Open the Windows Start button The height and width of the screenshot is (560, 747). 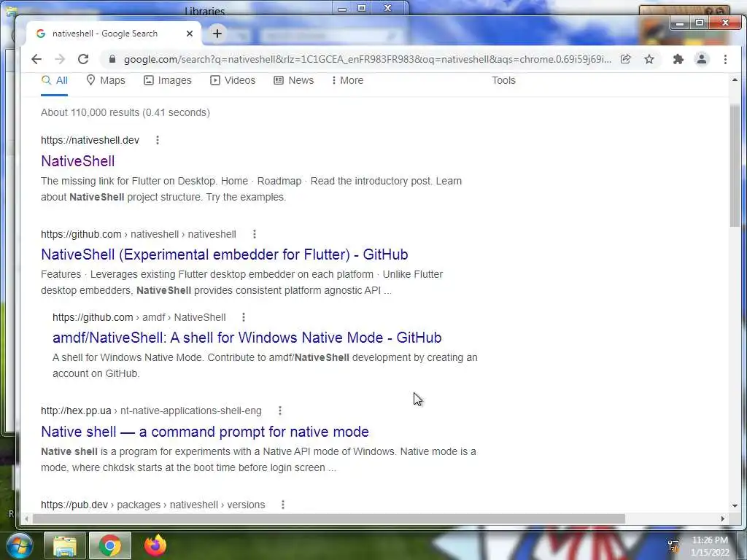point(19,545)
